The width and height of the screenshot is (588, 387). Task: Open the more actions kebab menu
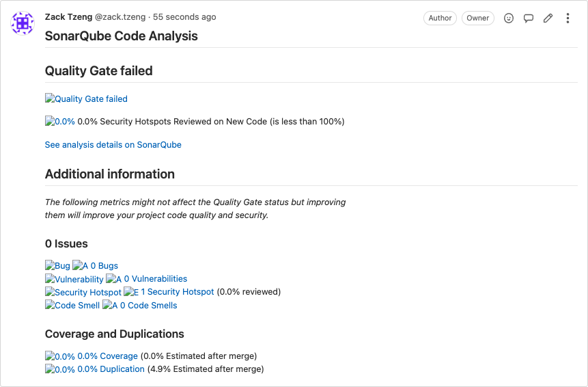pyautogui.click(x=568, y=18)
